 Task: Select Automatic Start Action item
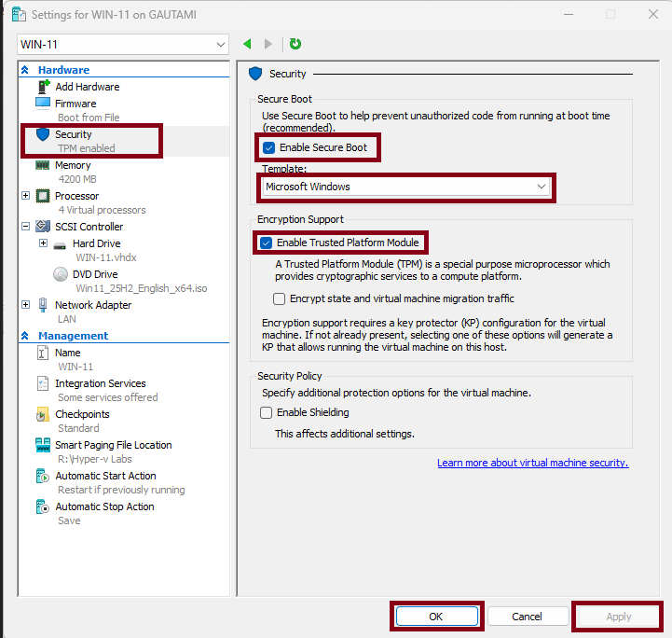click(x=105, y=476)
